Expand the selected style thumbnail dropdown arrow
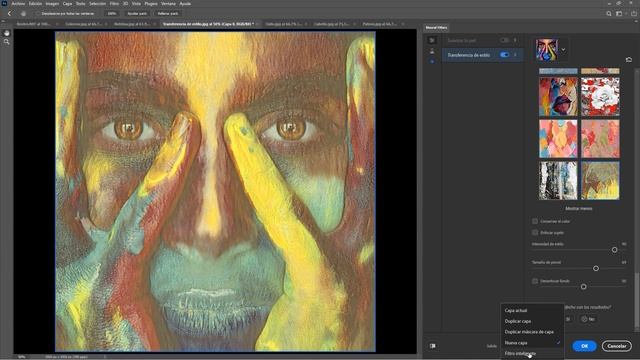 point(563,50)
